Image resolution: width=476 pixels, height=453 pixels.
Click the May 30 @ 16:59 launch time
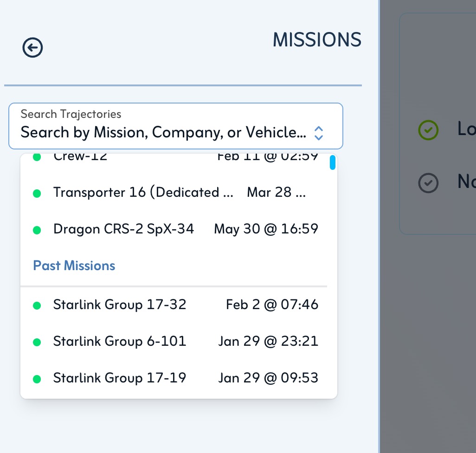coord(266,229)
